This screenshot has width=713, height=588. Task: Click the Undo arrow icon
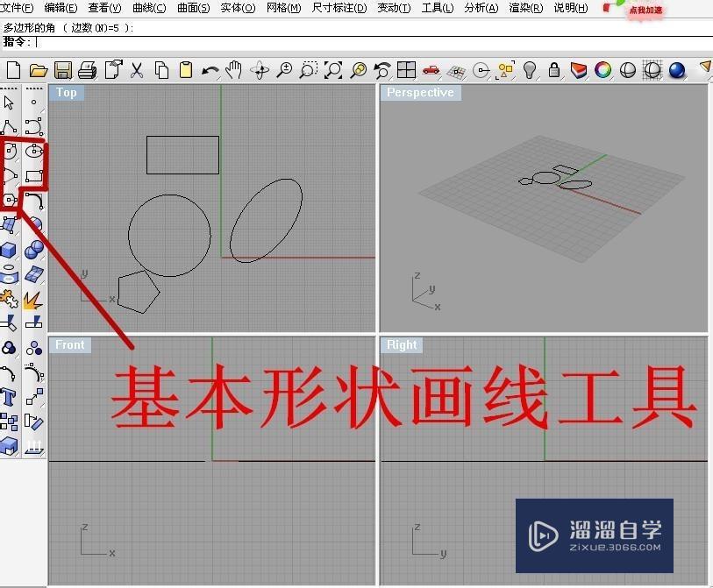tap(210, 71)
